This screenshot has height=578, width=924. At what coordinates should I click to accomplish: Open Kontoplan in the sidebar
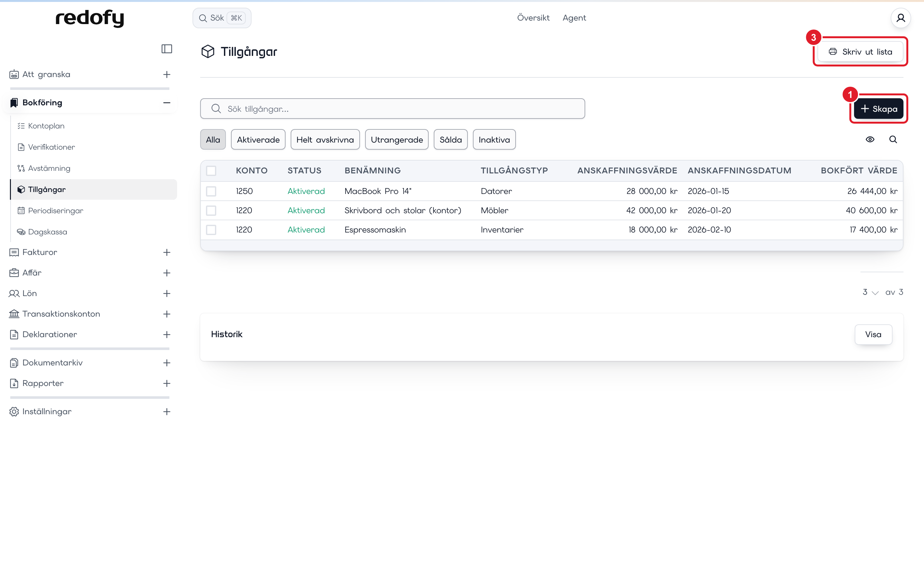[x=46, y=126]
